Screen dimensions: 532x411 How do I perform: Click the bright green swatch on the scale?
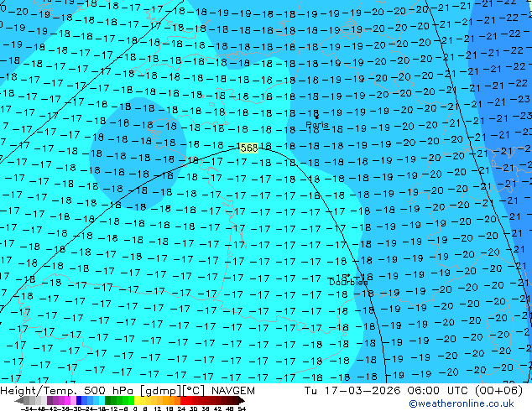(x=131, y=401)
